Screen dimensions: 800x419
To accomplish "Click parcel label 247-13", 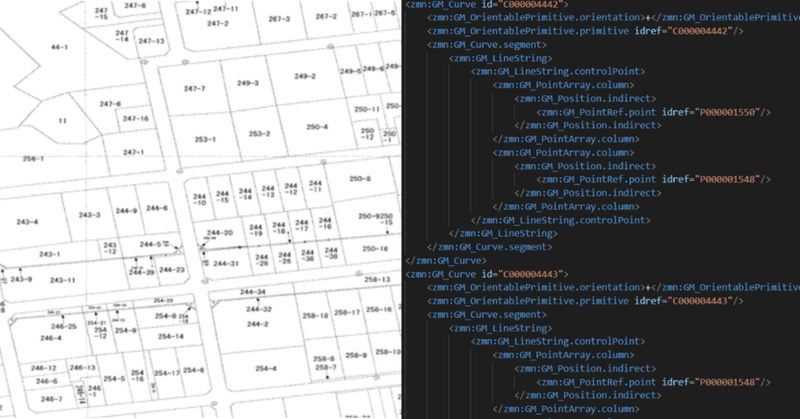I will [152, 41].
